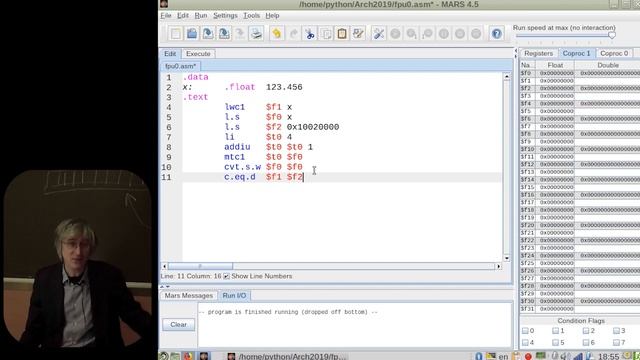Image resolution: width=640 pixels, height=360 pixels.
Task: Open the Run menu
Action: [x=201, y=16]
